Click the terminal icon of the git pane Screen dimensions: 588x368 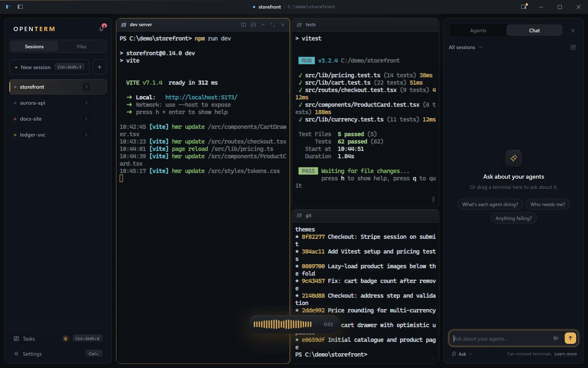[299, 216]
